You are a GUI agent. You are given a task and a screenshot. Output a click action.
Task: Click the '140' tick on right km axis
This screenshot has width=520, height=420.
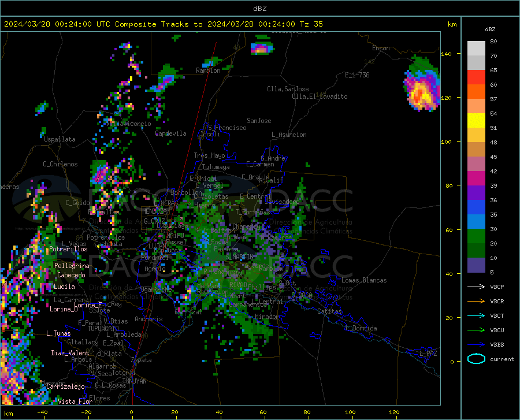click(446, 54)
